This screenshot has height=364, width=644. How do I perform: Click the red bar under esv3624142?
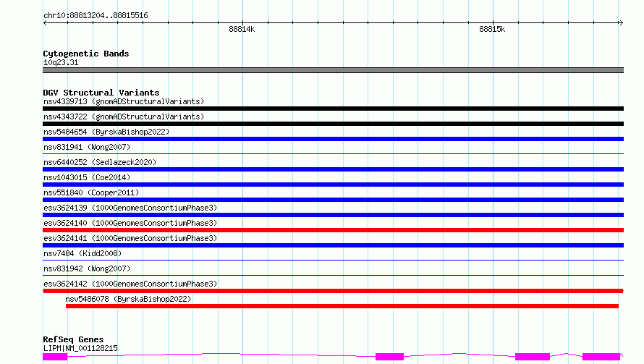click(x=333, y=291)
